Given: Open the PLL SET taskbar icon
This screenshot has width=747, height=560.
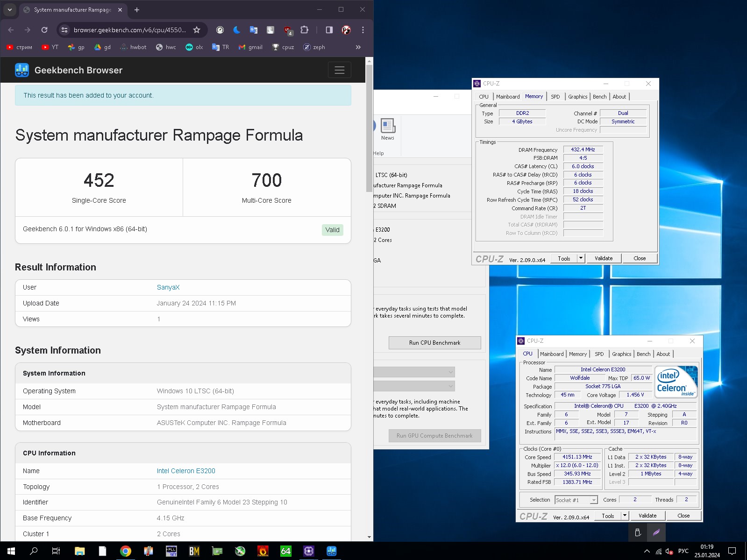Looking at the screenshot, I should [171, 551].
